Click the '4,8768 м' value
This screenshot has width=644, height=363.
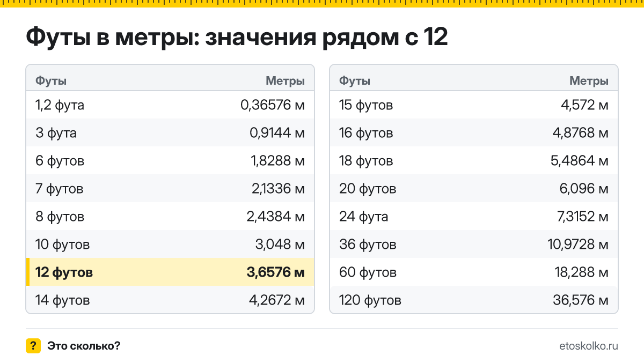click(x=581, y=133)
